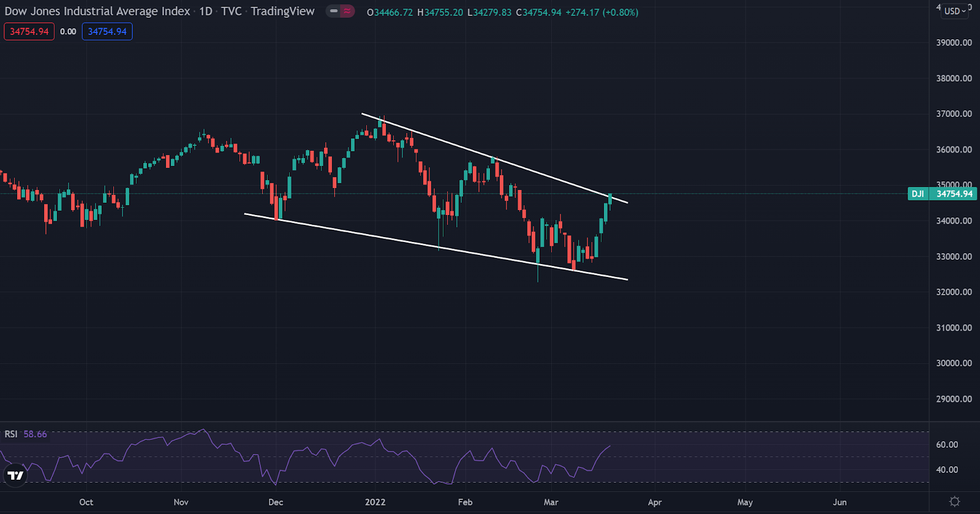Image resolution: width=980 pixels, height=514 pixels.
Task: Click the Oct label on time axis
Action: (x=86, y=502)
